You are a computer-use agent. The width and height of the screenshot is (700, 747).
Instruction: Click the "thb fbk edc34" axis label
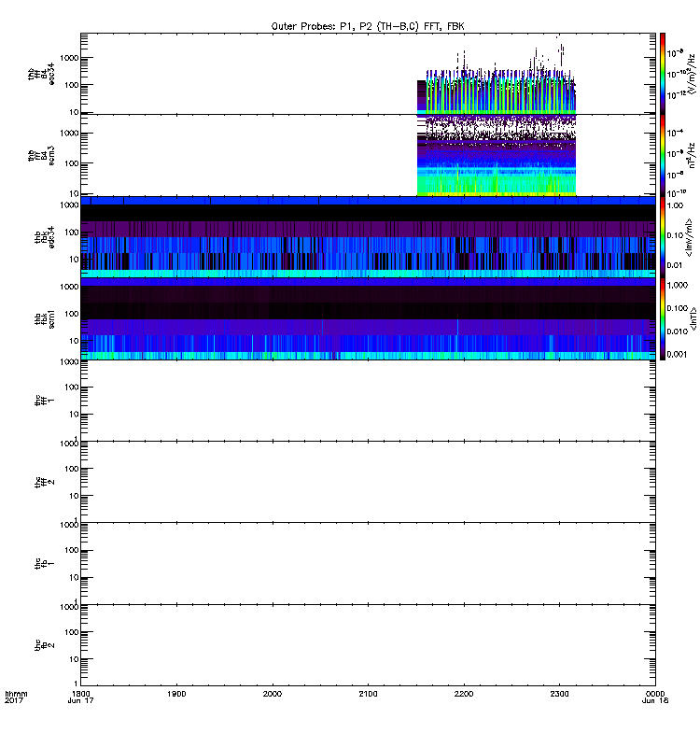click(45, 237)
